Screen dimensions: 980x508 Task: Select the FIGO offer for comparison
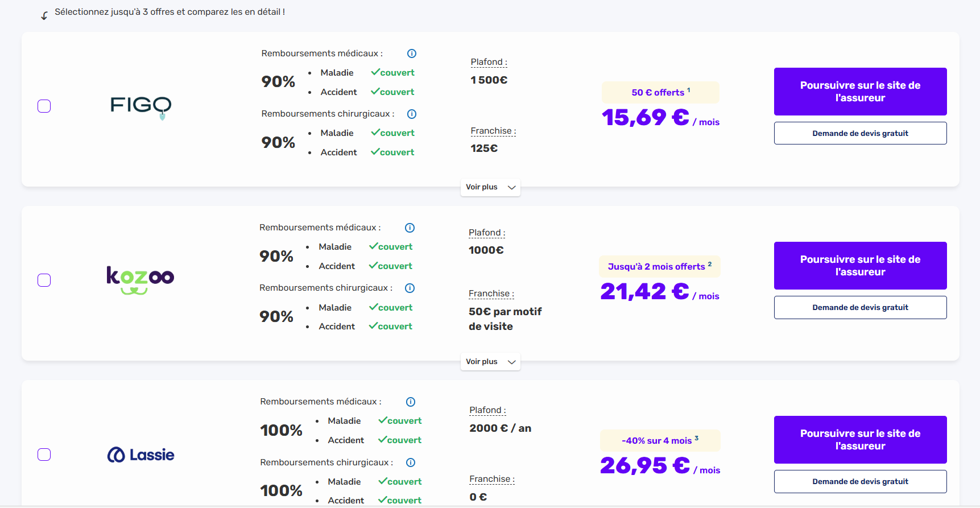[44, 106]
